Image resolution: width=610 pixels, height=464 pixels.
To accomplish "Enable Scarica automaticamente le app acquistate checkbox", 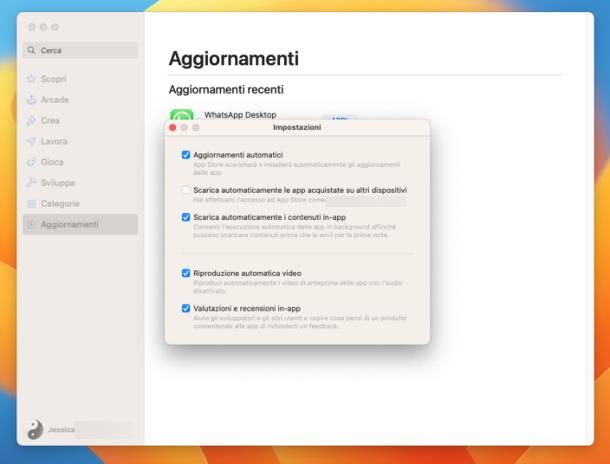I will click(x=186, y=190).
